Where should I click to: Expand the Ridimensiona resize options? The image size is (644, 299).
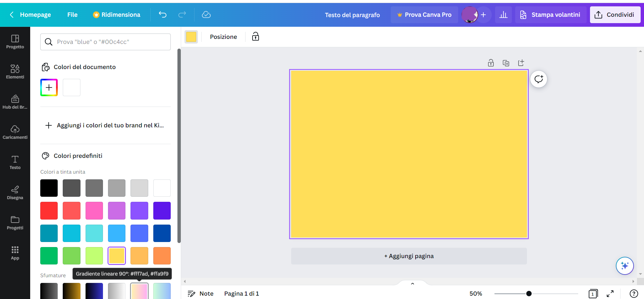tap(117, 15)
